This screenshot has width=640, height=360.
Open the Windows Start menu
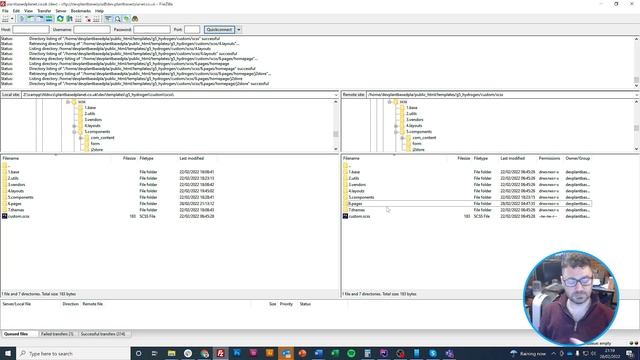pyautogui.click(x=8, y=353)
